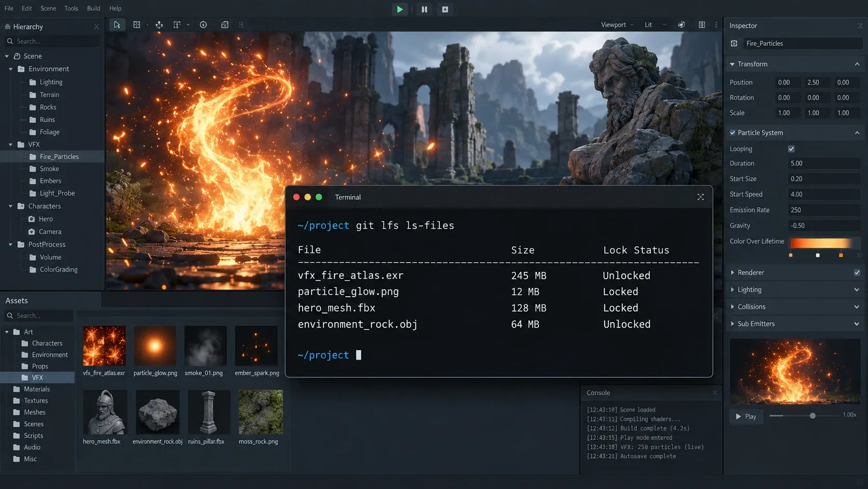Click the Hero object icon in the Hierarchy

[x=32, y=219]
